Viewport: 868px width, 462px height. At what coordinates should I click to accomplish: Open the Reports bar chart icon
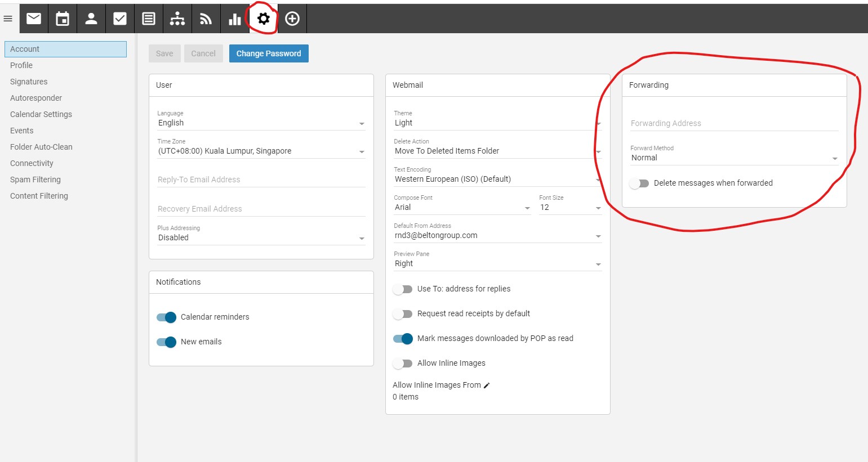coord(235,19)
